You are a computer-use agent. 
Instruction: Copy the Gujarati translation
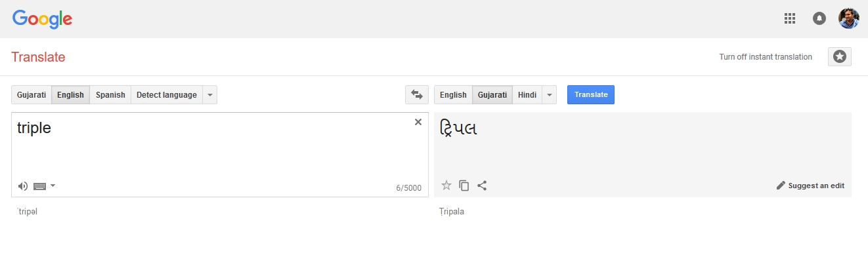tap(464, 186)
